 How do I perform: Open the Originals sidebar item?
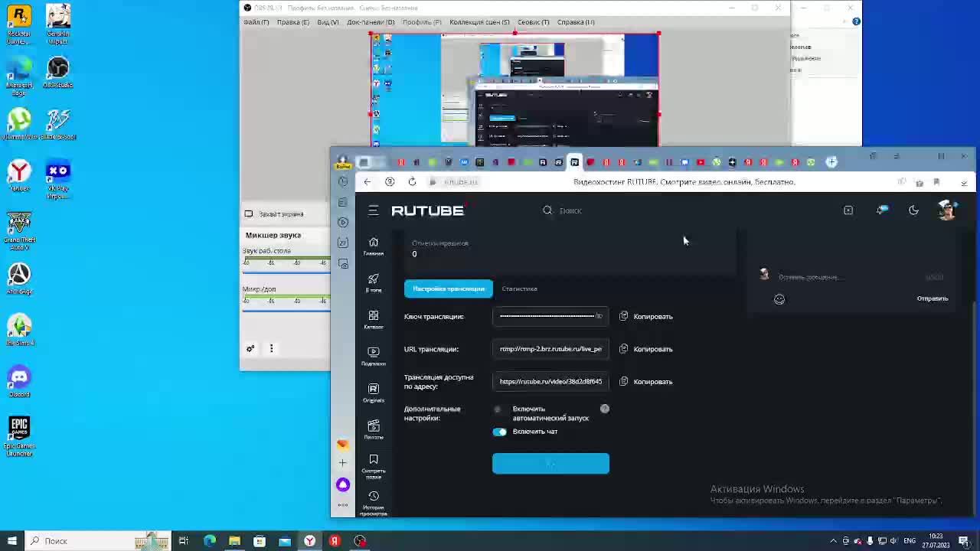pos(373,393)
